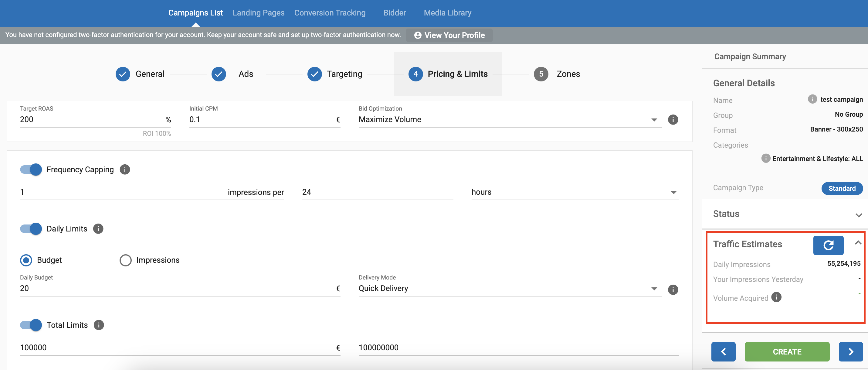
Task: Click info icon beside campaign name
Action: click(812, 99)
